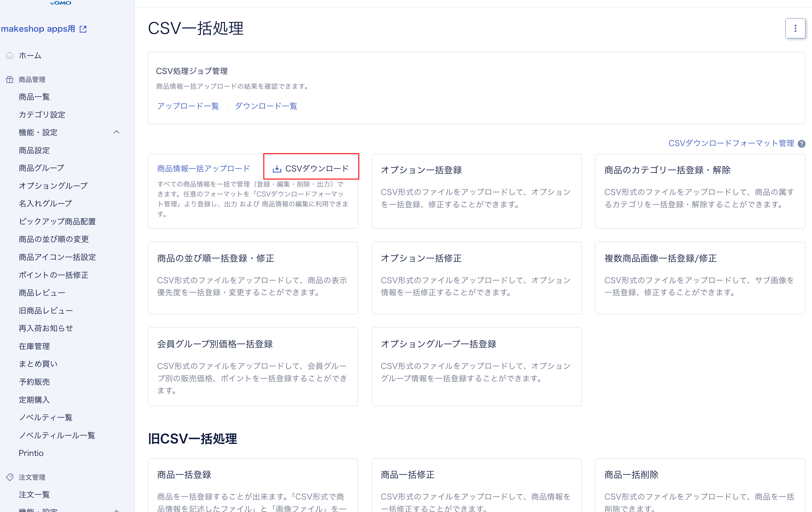
Task: Collapse the 機能・設定 section chevron
Action: tap(116, 132)
